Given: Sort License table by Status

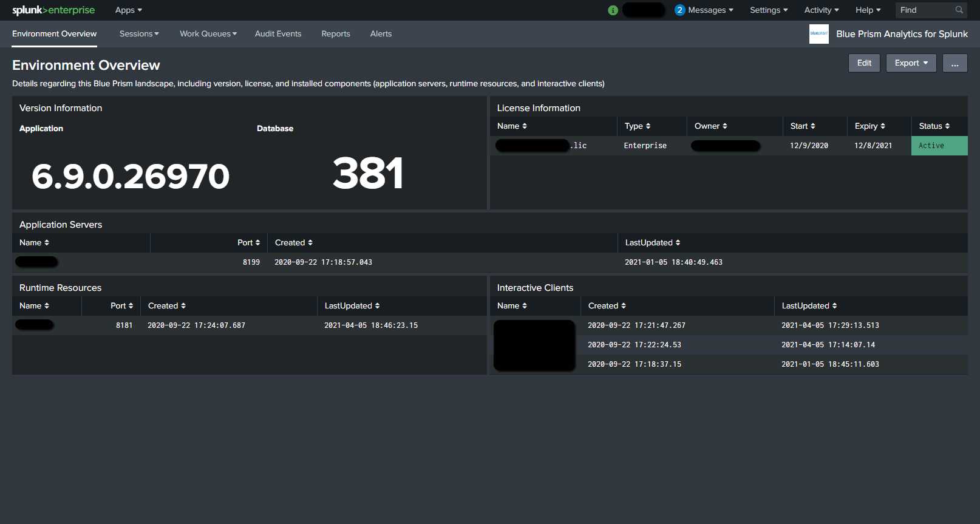Looking at the screenshot, I should 934,126.
